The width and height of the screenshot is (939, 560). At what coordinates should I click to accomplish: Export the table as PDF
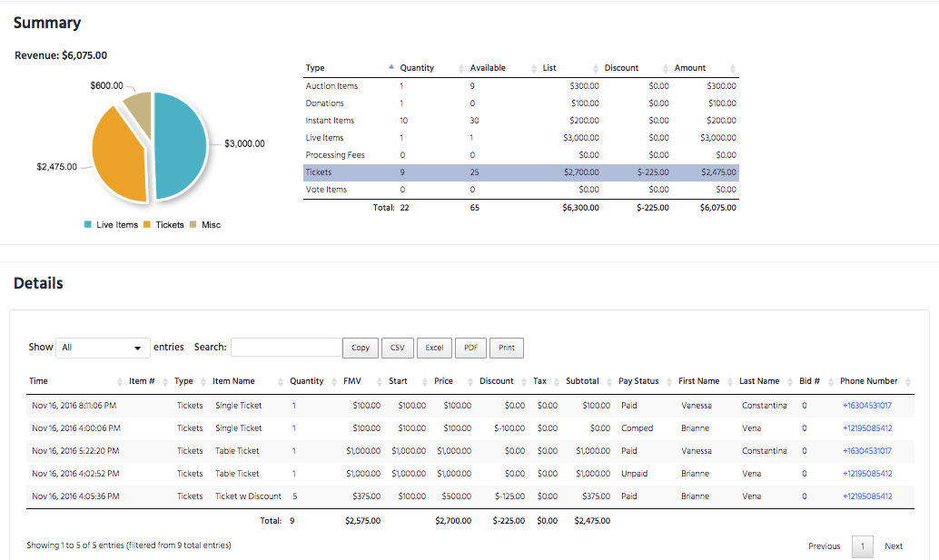click(x=470, y=348)
